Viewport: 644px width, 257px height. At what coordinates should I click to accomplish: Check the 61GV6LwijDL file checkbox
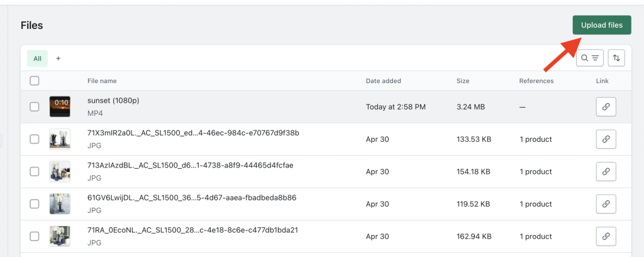pos(35,204)
